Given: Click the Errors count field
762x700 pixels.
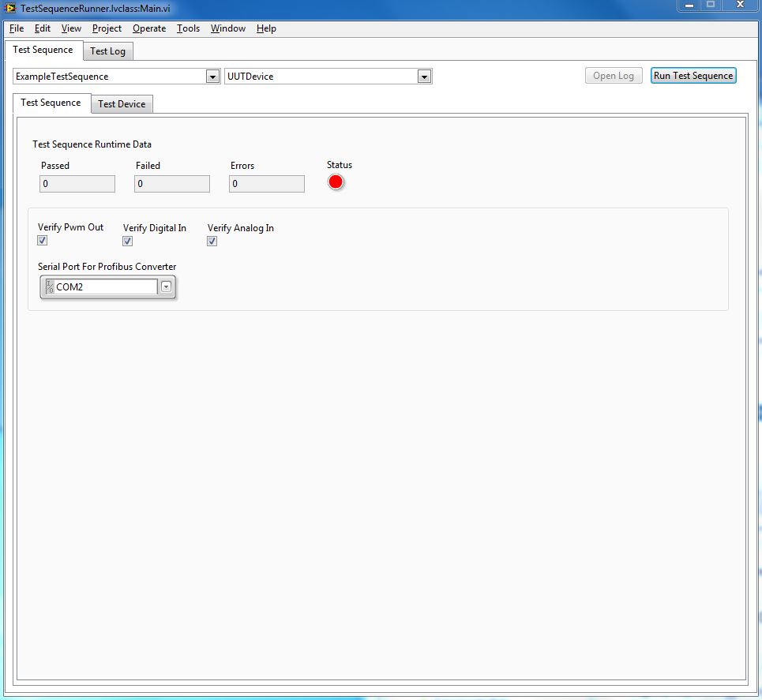Looking at the screenshot, I should click(266, 183).
